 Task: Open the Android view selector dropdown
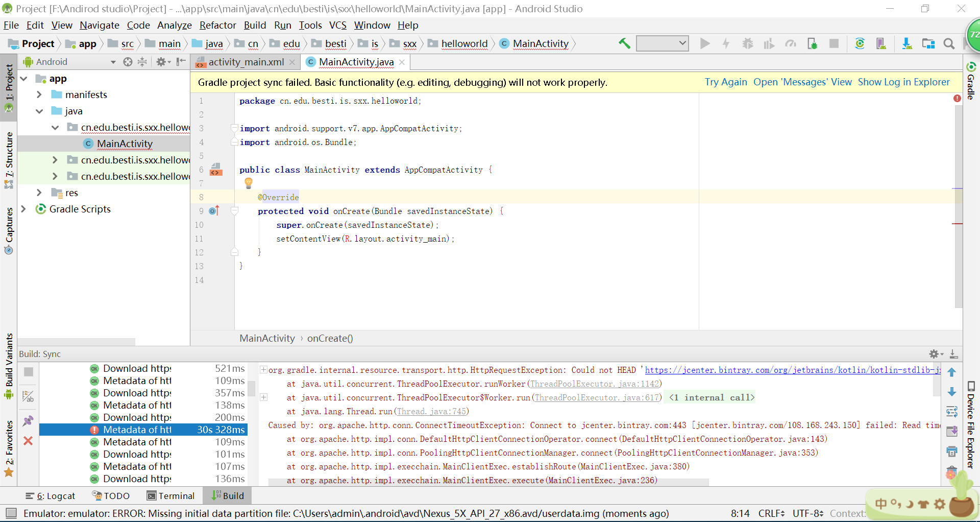(x=113, y=62)
